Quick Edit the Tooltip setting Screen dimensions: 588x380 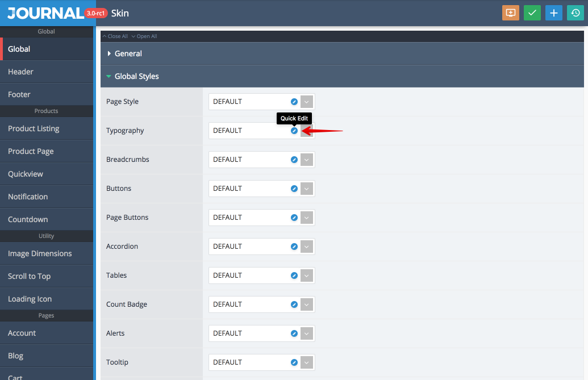point(294,362)
